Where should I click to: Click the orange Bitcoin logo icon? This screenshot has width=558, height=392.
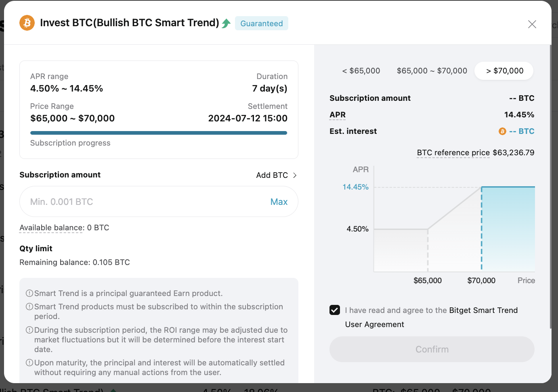(x=27, y=23)
